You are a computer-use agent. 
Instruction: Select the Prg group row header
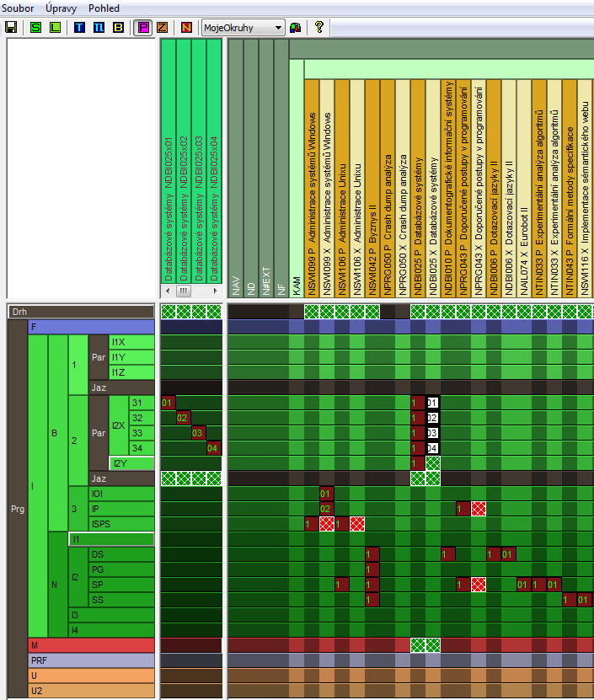[x=18, y=509]
